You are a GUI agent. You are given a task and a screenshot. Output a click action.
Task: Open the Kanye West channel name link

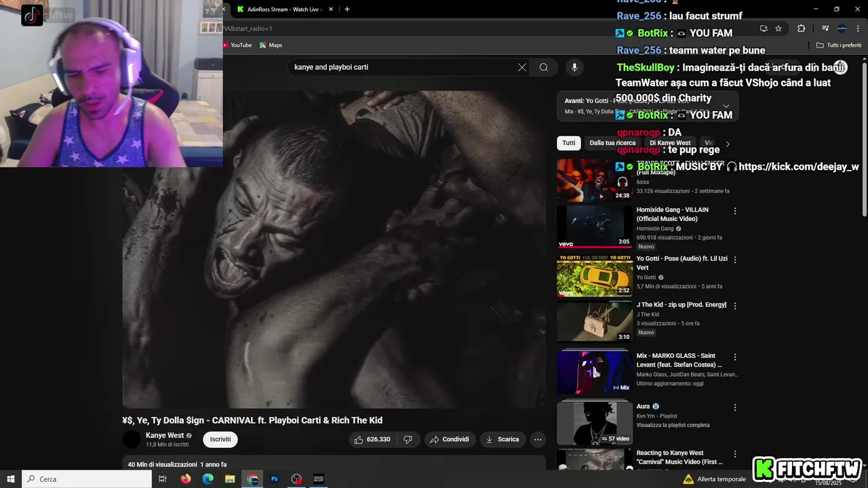(x=165, y=436)
